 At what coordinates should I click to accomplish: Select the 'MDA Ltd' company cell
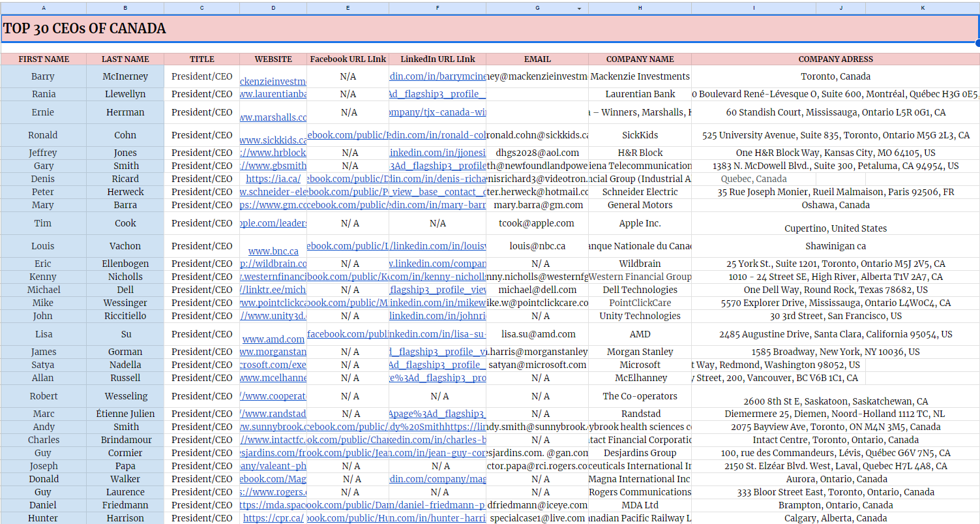[640, 505]
